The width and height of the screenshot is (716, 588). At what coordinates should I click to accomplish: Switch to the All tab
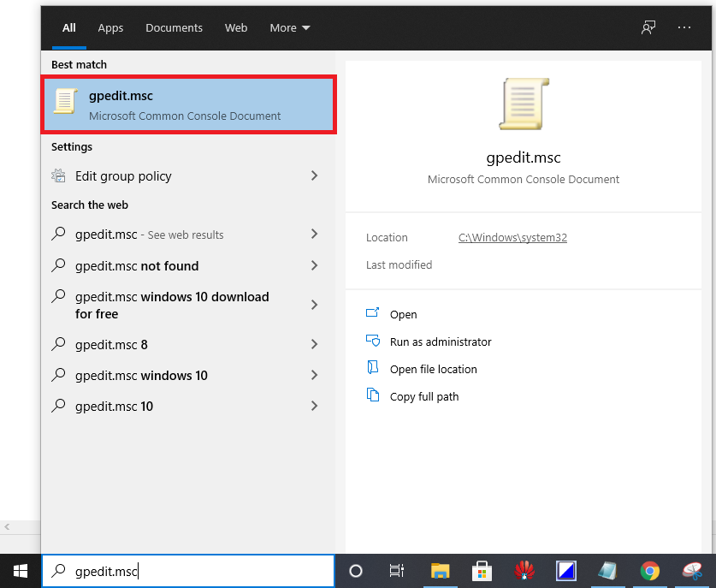(x=69, y=28)
